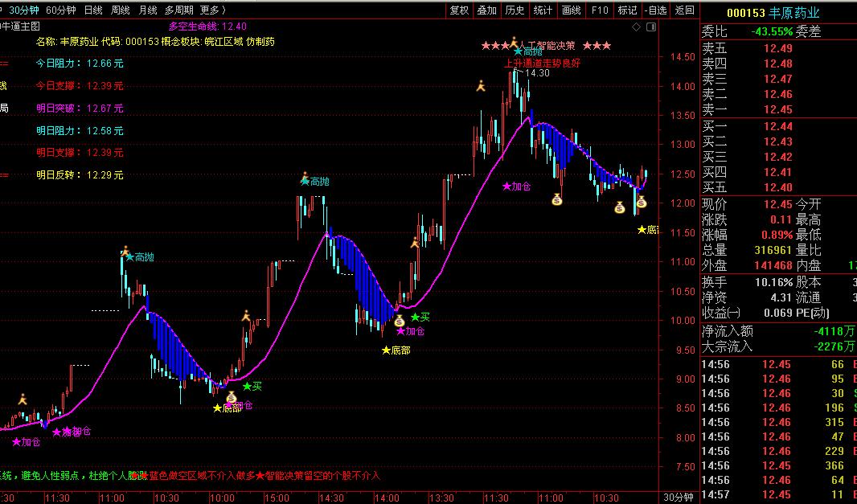Click the -自选 watchlist button
Image resolution: width=857 pixels, height=504 pixels.
tap(656, 10)
